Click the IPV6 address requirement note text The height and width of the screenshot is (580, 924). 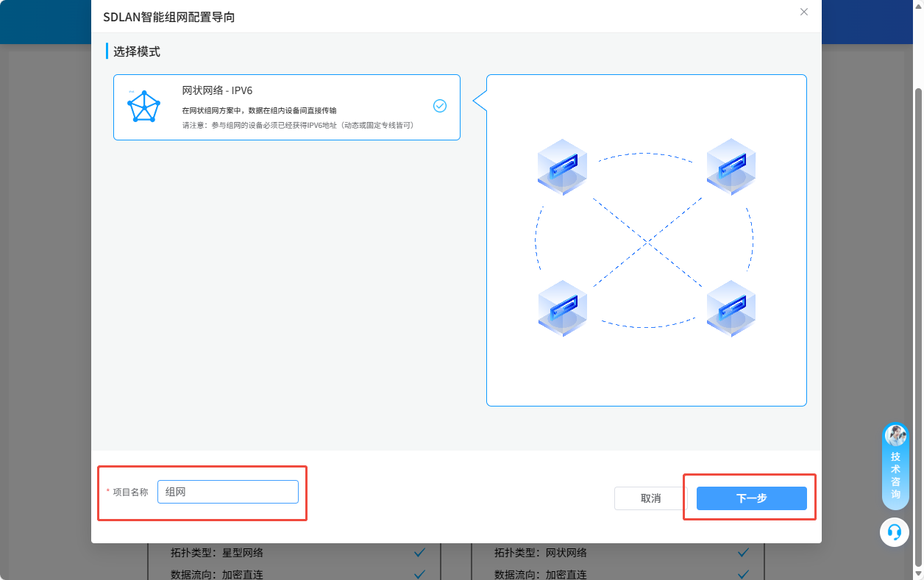point(298,126)
